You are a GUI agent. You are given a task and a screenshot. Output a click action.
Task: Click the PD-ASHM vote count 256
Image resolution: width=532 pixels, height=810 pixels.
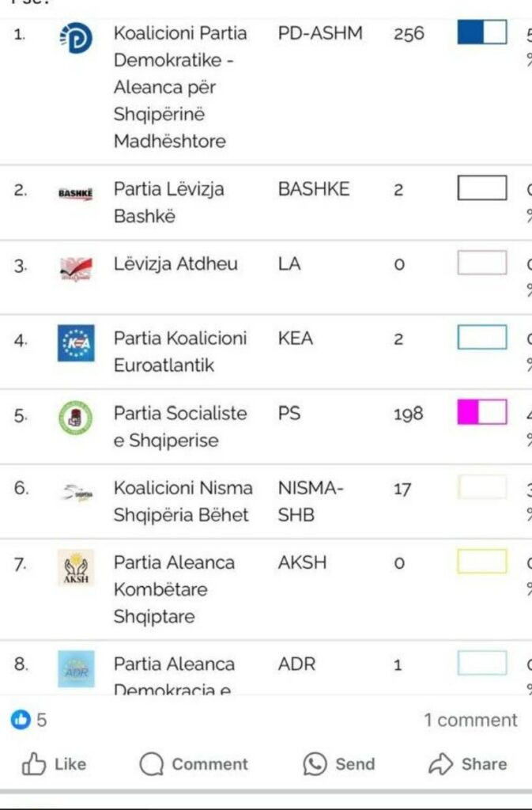[409, 33]
